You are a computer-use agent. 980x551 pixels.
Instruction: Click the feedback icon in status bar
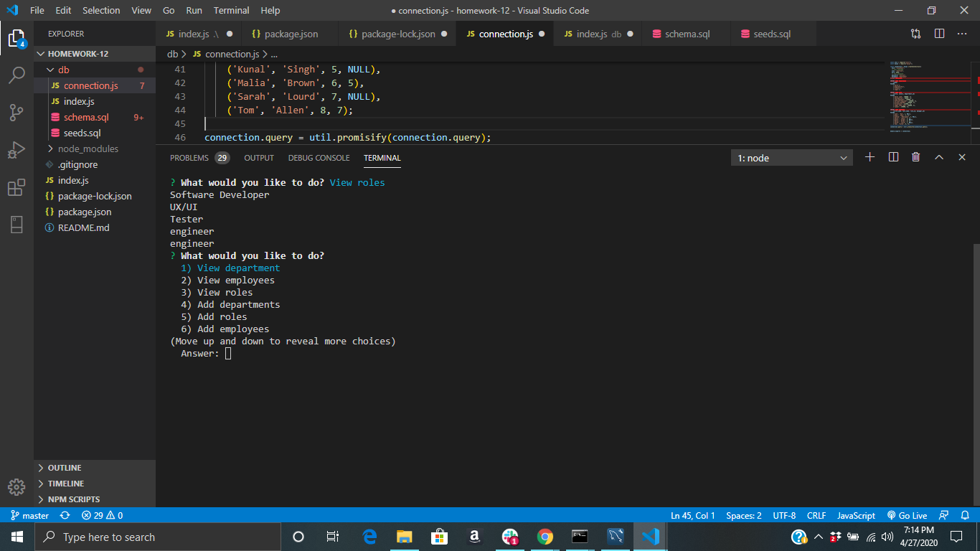[943, 515]
